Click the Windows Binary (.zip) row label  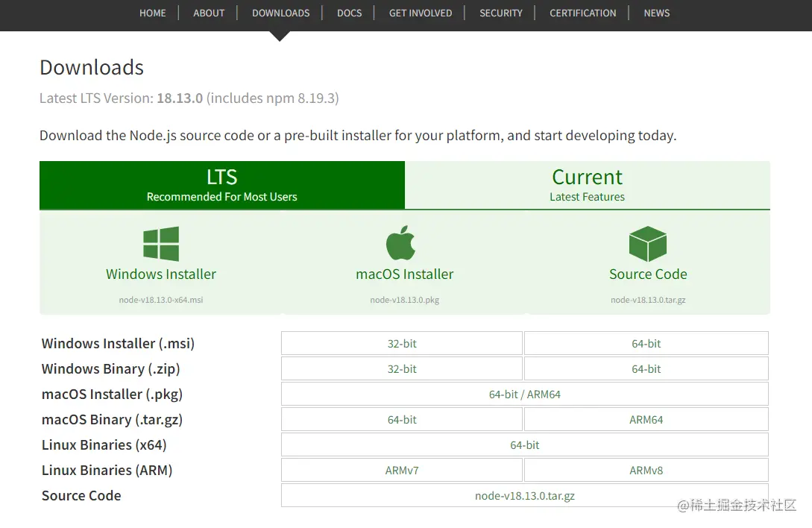click(x=111, y=369)
